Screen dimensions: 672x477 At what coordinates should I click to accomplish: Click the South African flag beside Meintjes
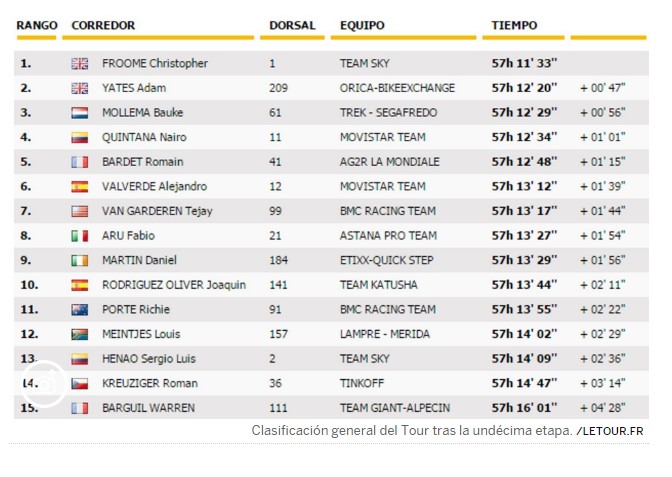point(80,334)
